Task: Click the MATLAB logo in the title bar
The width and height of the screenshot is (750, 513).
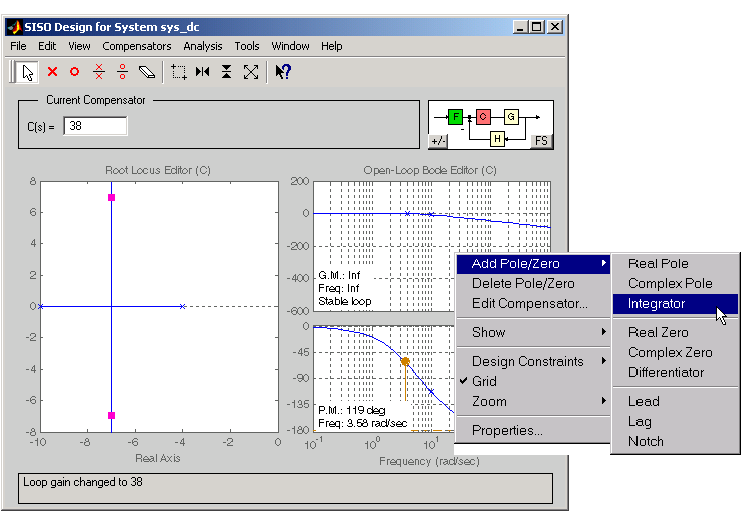Action: pos(14,27)
